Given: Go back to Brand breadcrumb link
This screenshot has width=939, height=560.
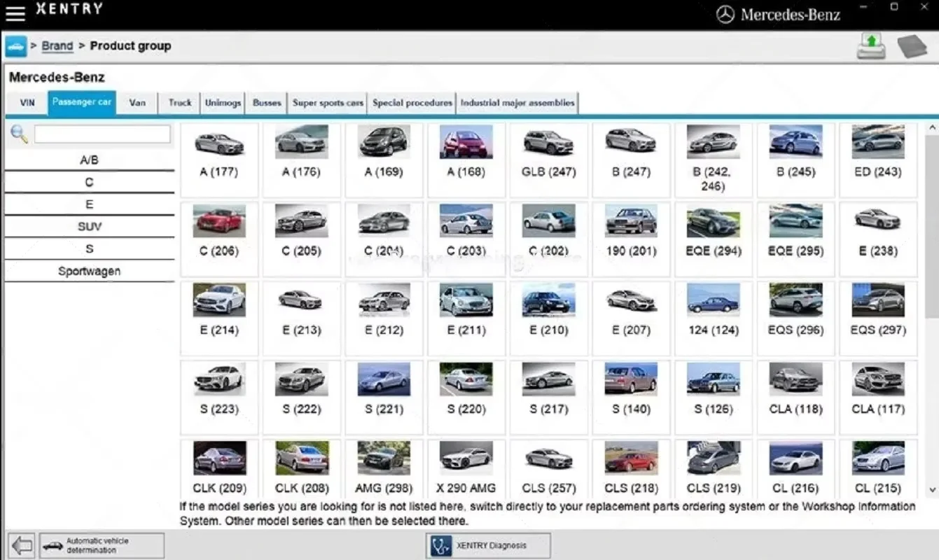Looking at the screenshot, I should coord(57,46).
